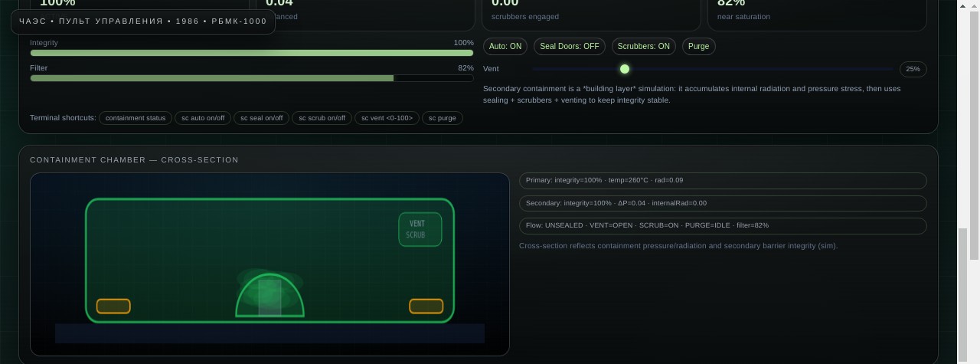Toggle the Auto: ON button
Screen dimensions: 980x364
pos(505,47)
